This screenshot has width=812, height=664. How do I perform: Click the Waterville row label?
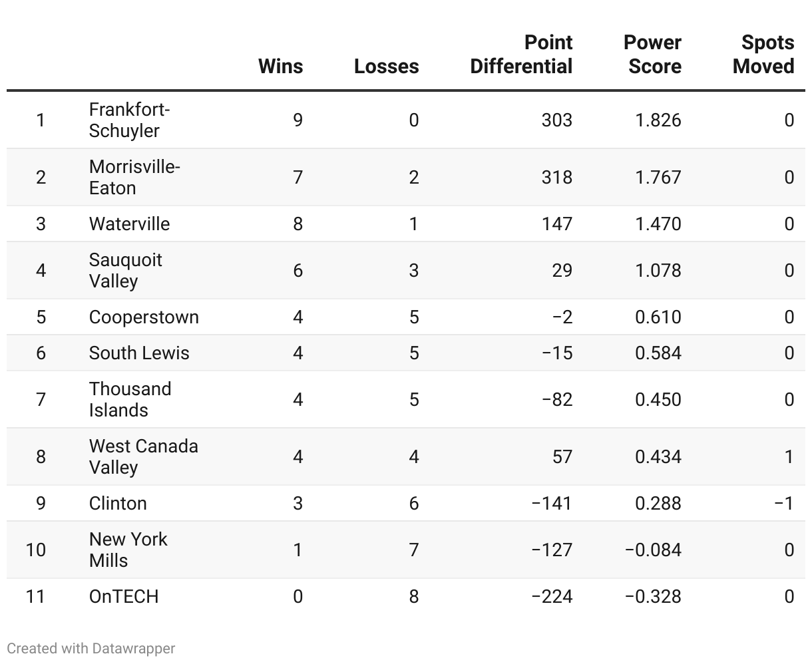coord(129,224)
